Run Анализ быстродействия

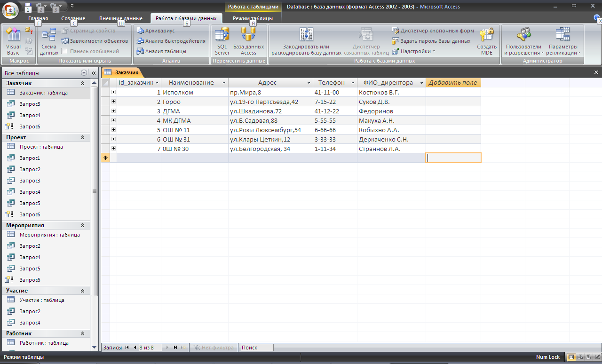click(x=171, y=41)
